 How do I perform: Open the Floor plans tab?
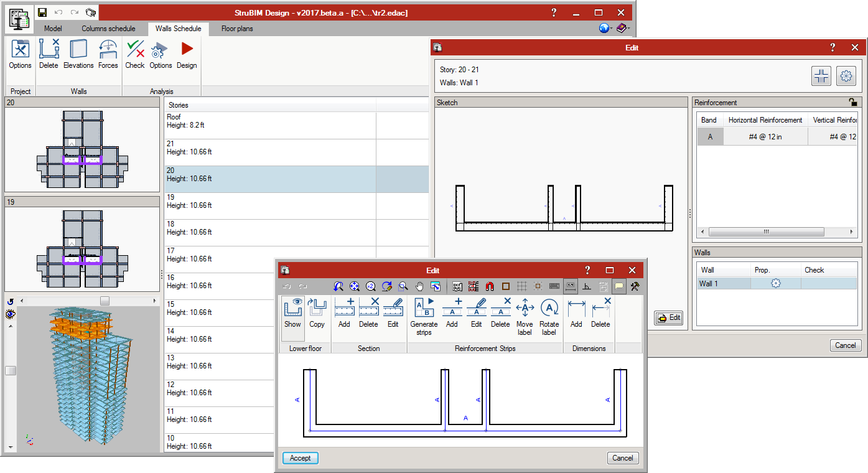click(x=237, y=29)
